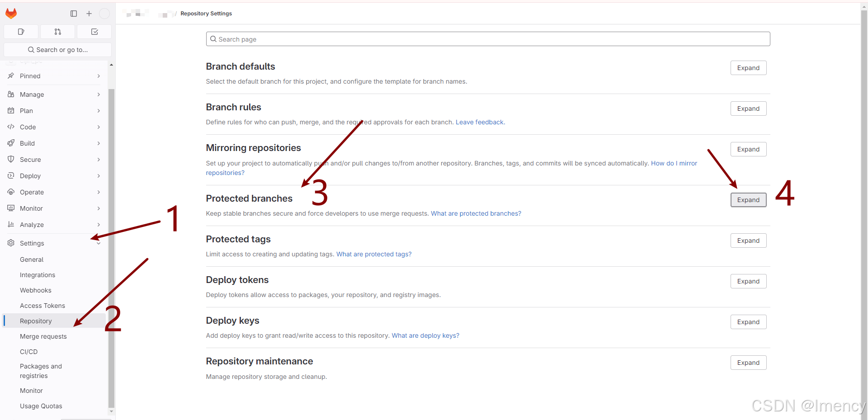Click the Operate cloud icon
This screenshot has height=420, width=868.
pos(11,192)
